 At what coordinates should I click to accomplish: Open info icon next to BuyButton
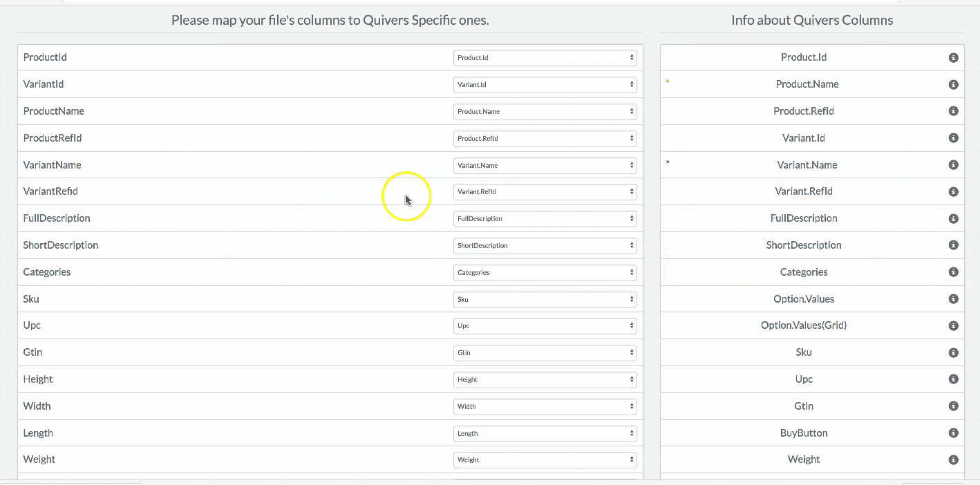coord(953,433)
